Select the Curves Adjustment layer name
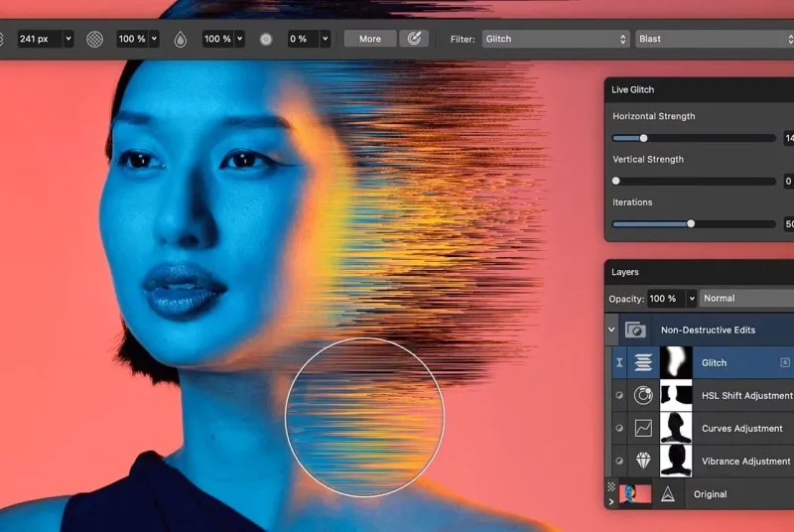794x532 pixels. tap(741, 428)
